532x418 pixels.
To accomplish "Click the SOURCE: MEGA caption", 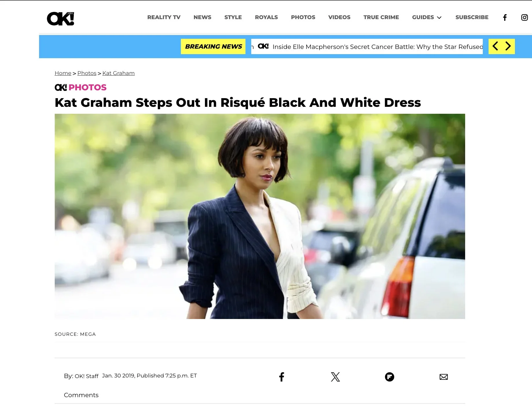I will coord(75,334).
